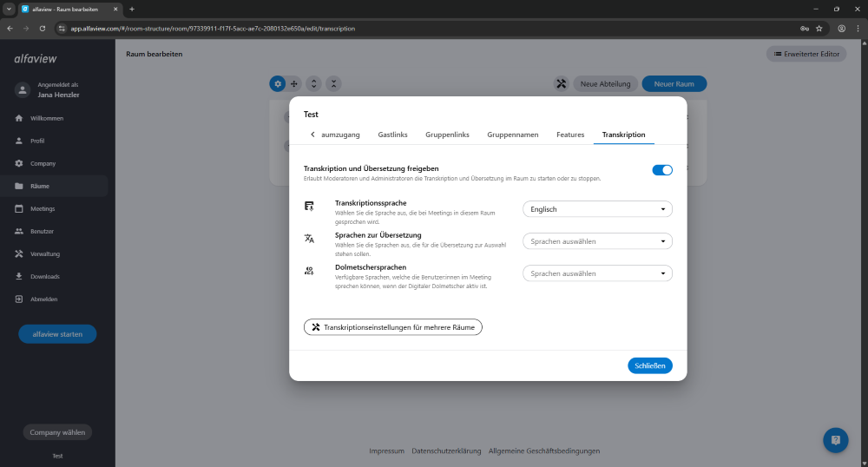Open the Dolmetschersprachen language dropdown

[x=597, y=273]
